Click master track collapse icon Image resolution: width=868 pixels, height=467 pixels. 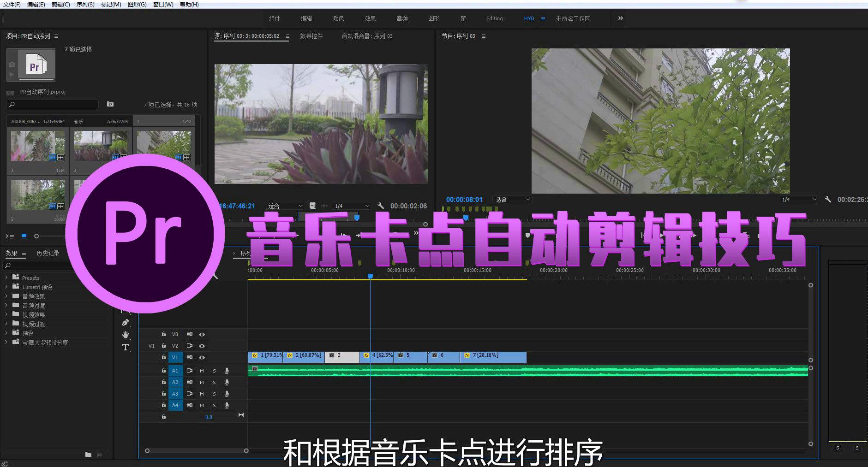point(241,415)
